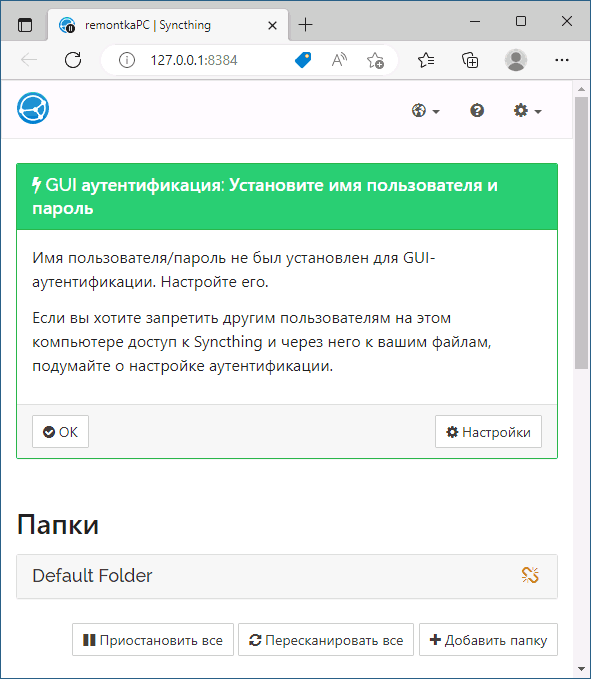Click the address bar showing 127.0.0.1:8384
Screen dimensions: 591x679
[x=194, y=60]
